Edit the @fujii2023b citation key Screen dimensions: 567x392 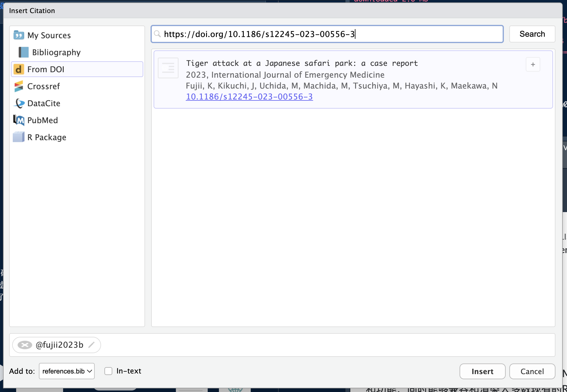pos(91,345)
